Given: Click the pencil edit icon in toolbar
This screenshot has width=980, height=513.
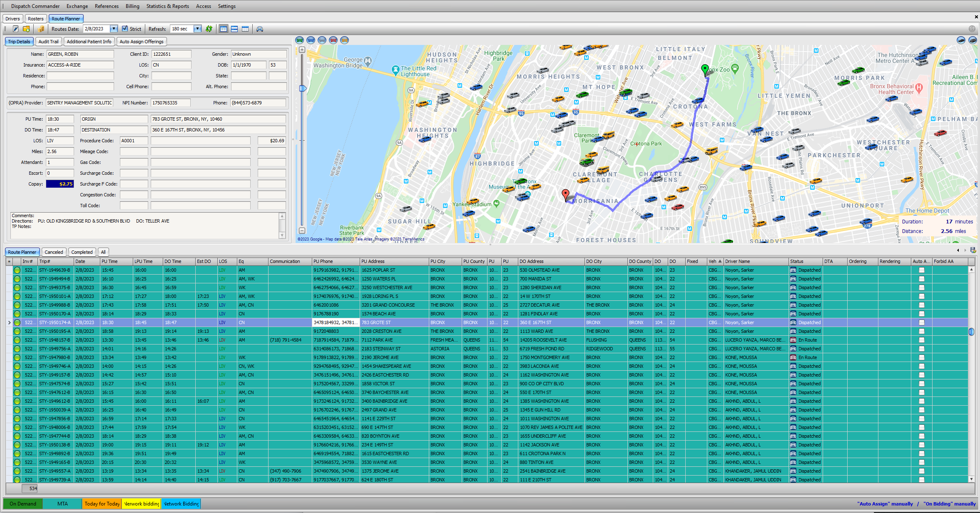Looking at the screenshot, I should (15, 29).
